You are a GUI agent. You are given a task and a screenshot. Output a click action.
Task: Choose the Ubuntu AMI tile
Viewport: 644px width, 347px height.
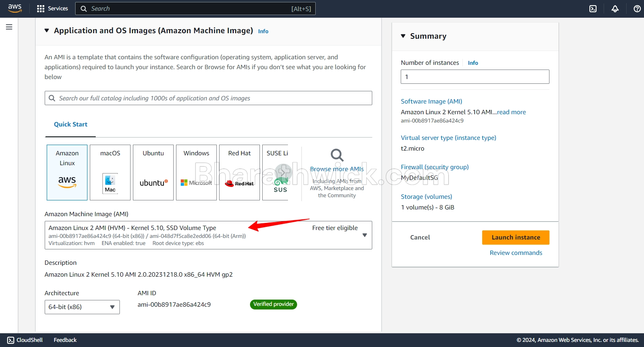click(153, 172)
